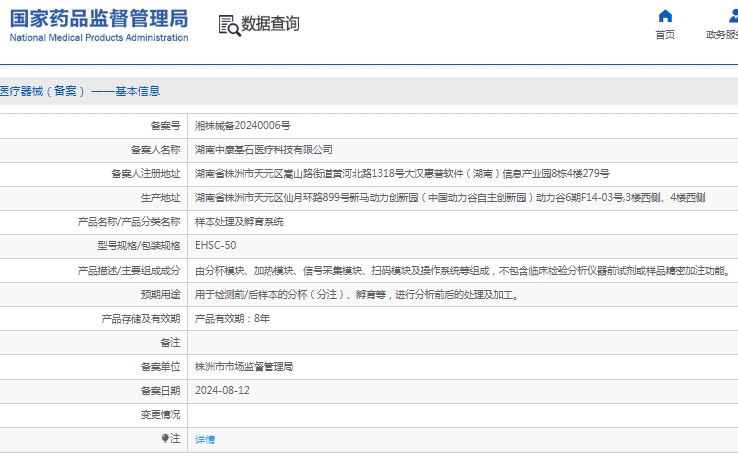
Task: Click the 备案日期 row label
Action: pyautogui.click(x=160, y=391)
